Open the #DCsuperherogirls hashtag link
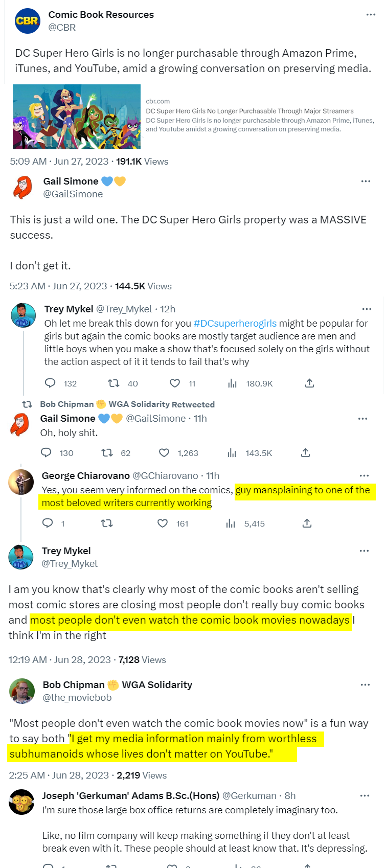Viewport: 386px width, 868px height. click(x=235, y=324)
